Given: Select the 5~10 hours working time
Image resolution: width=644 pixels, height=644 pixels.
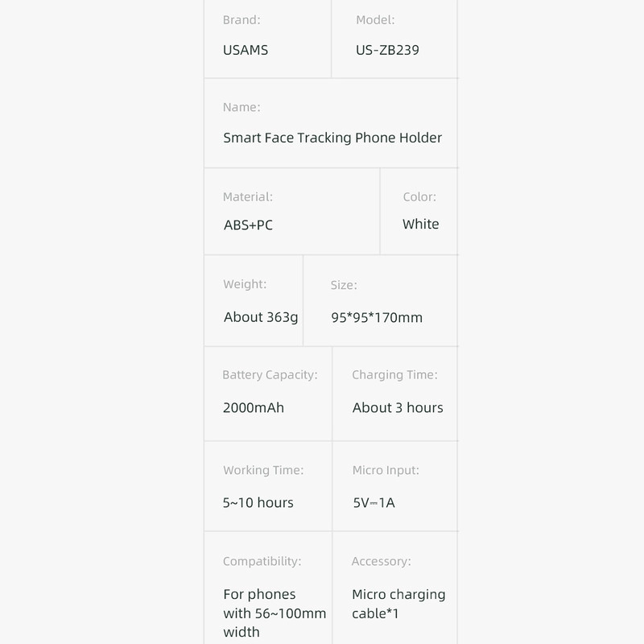Looking at the screenshot, I should click(258, 502).
